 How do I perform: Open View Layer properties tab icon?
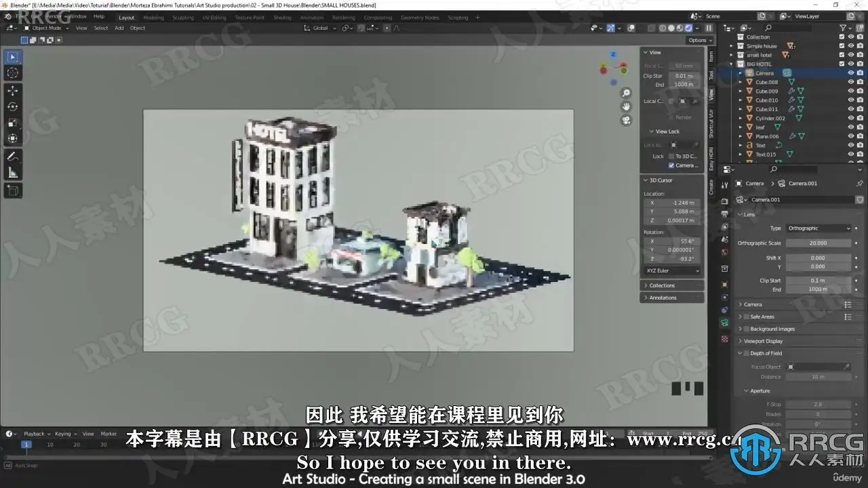click(725, 227)
